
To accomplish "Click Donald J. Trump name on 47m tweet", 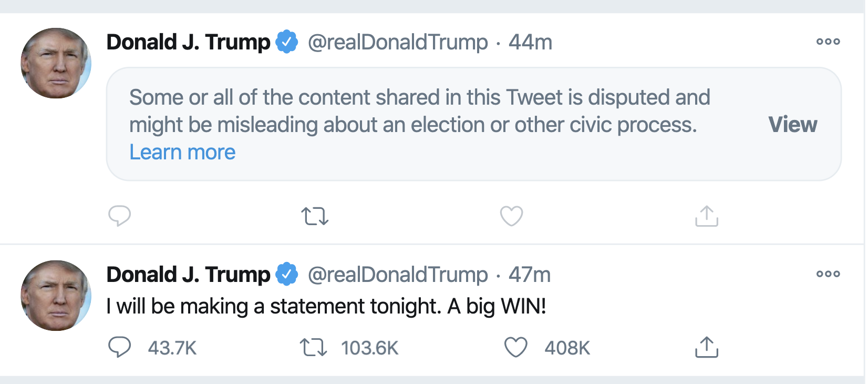I will [188, 275].
